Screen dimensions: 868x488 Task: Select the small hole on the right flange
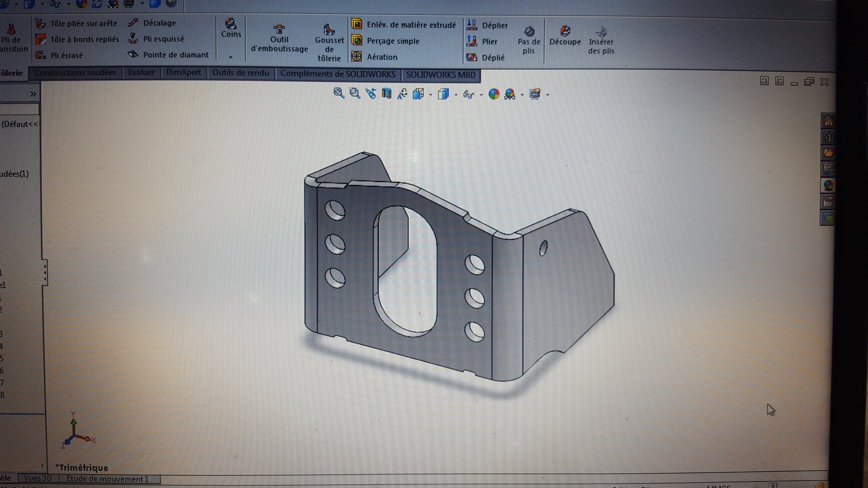(543, 248)
